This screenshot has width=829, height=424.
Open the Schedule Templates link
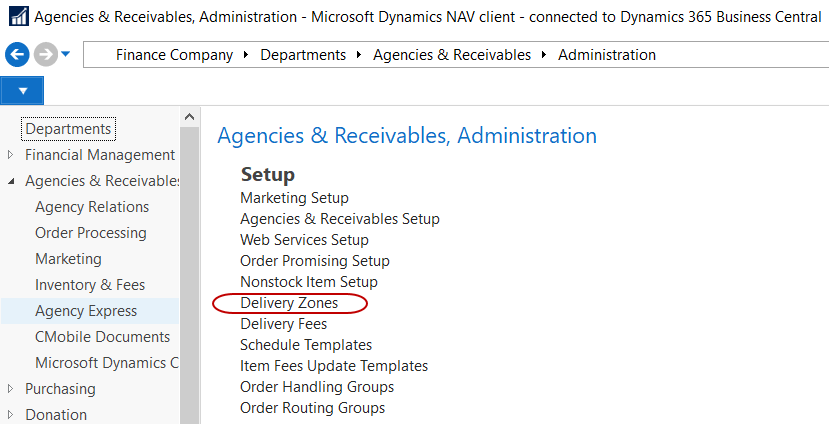coord(305,345)
